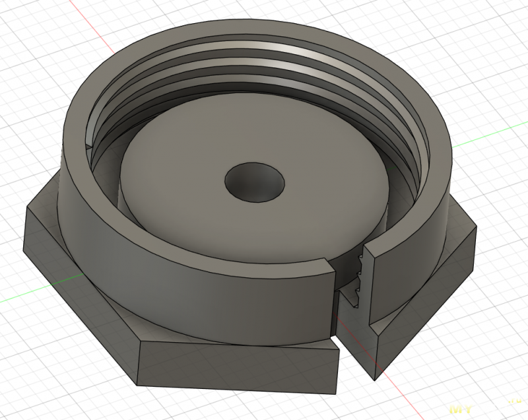Click the center hole of the inner disc

click(x=254, y=181)
